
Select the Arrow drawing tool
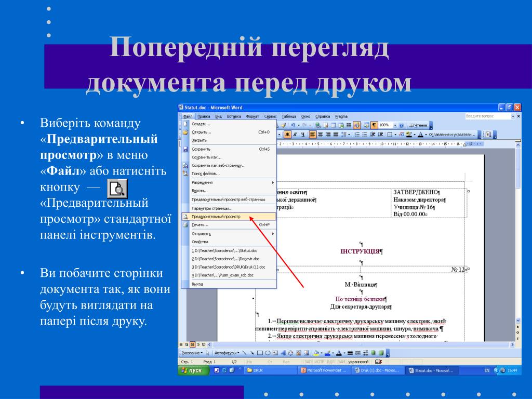(252, 353)
